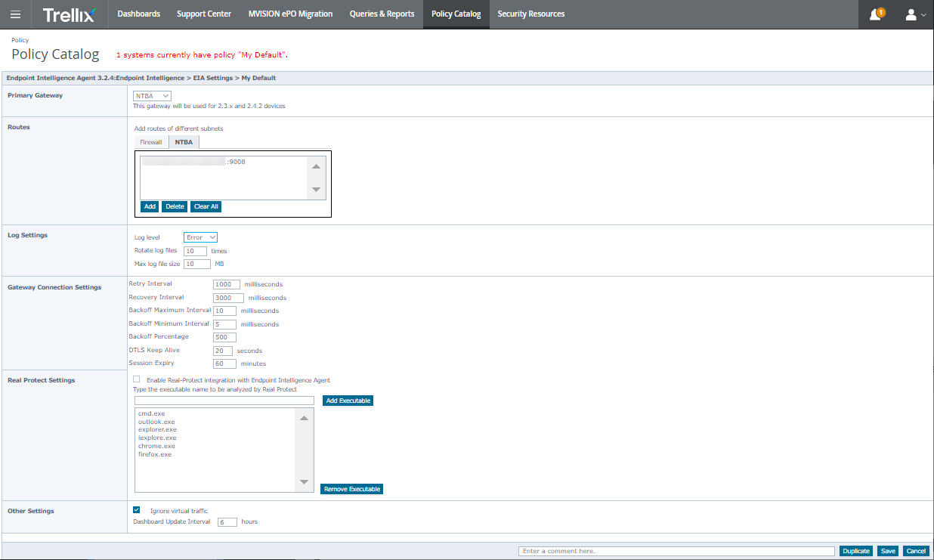The image size is (934, 560).
Task: Open the user account menu
Action: pos(915,14)
